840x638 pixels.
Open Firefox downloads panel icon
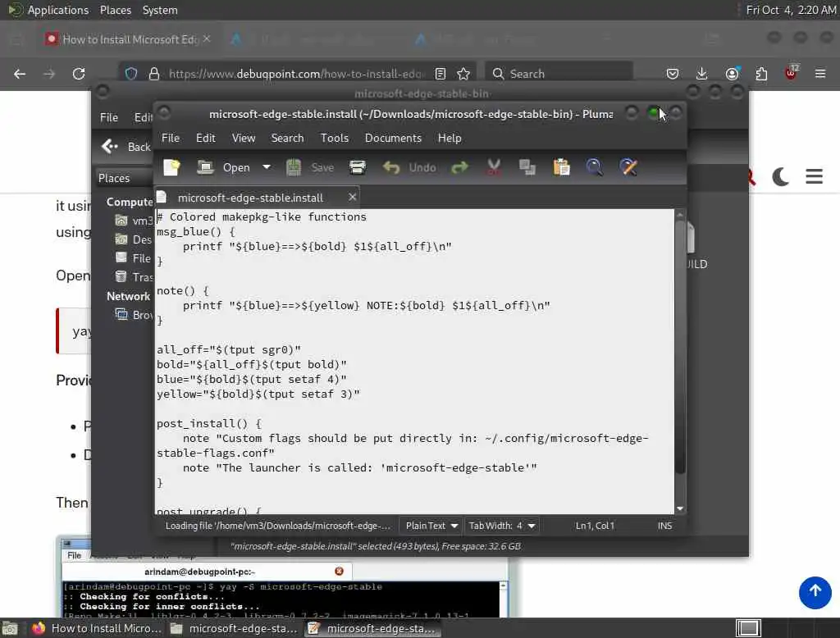[702, 74]
